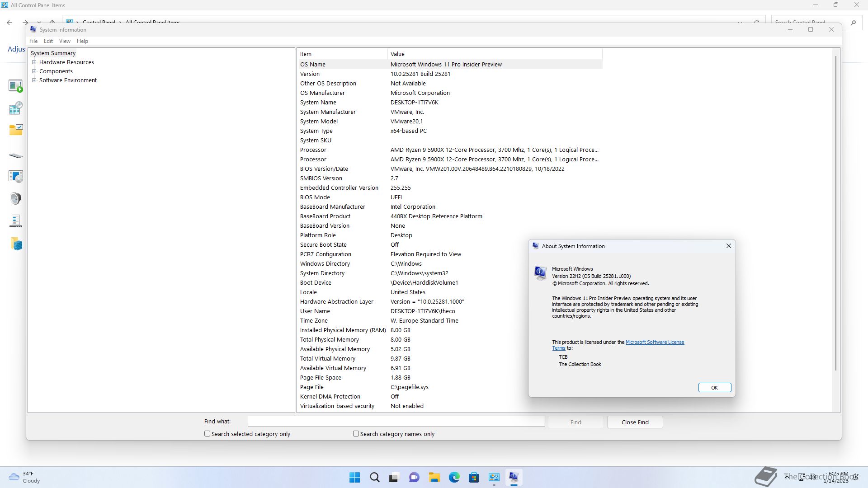This screenshot has height=488, width=868.
Task: Switch to Control Panel taskbar icon
Action: (494, 478)
